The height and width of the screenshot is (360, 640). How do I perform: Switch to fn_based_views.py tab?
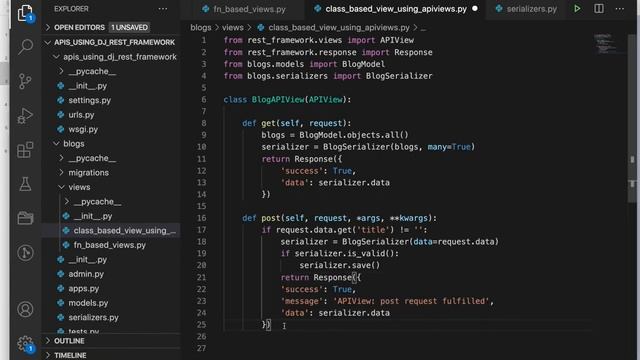coord(244,9)
